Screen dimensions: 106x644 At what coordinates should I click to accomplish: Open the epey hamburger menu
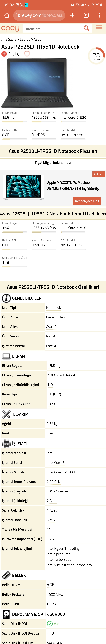tap(99, 27)
